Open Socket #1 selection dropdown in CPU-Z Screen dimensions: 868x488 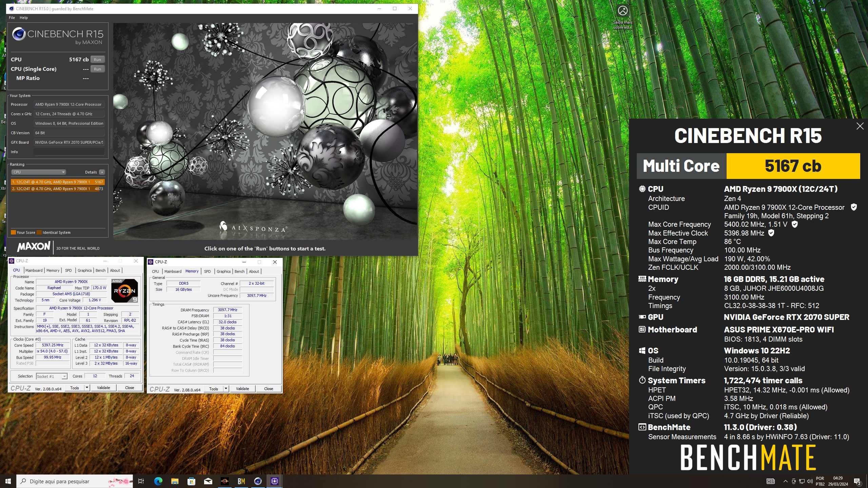[52, 377]
